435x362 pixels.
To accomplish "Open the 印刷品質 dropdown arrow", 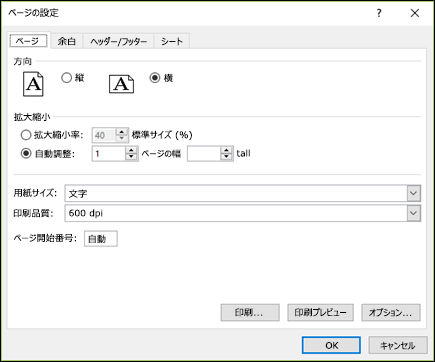I will coord(414,213).
